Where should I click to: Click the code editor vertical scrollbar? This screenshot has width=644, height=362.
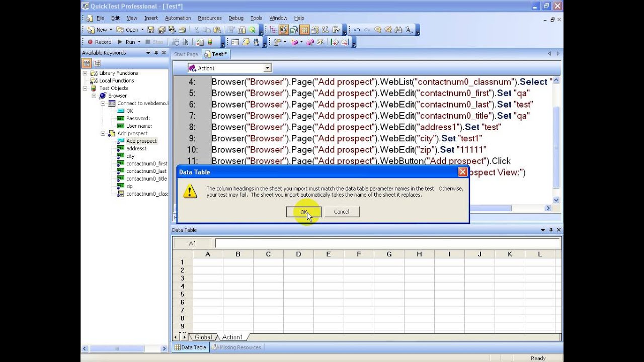tap(556, 141)
